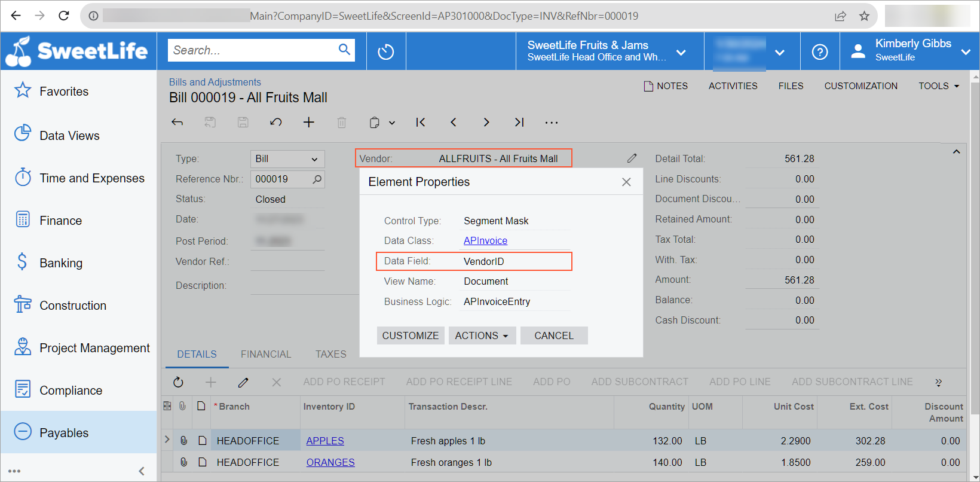Click the pencil edit icon beside Vendor
980x482 pixels.
point(632,158)
